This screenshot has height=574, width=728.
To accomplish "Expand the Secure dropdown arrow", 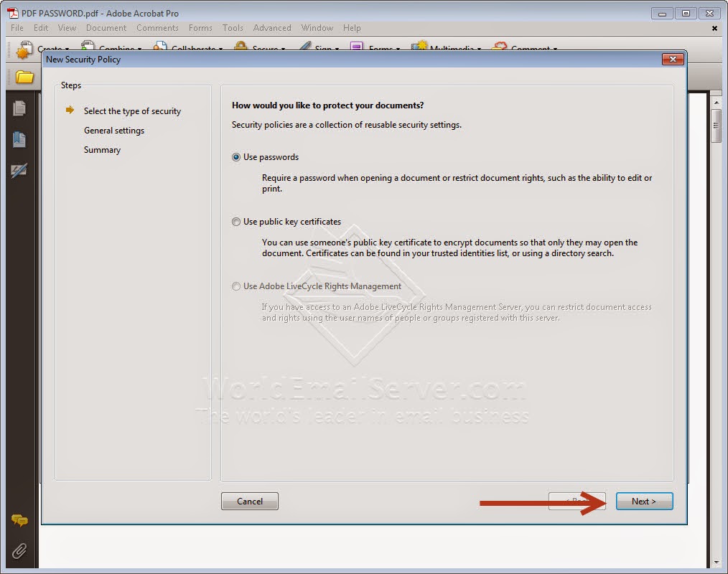I will (283, 49).
